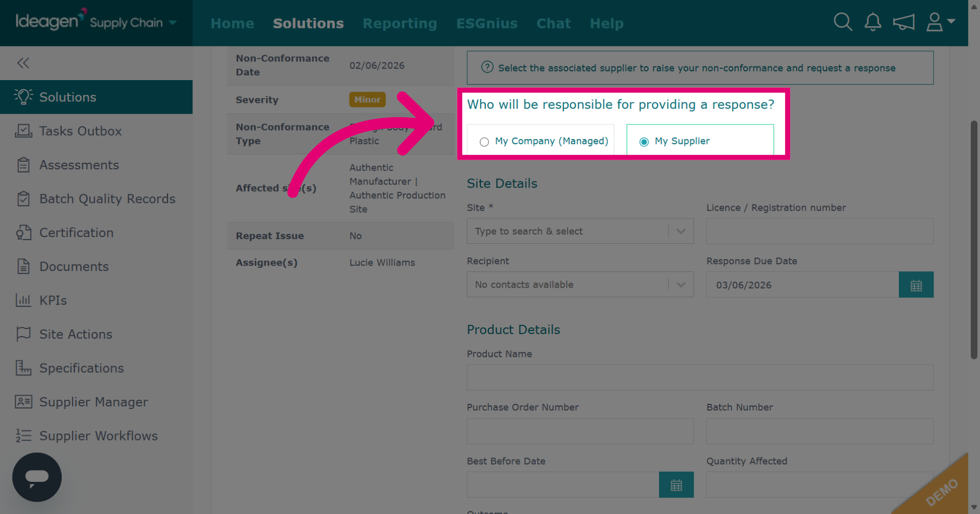
Task: Select My Supplier radio option
Action: click(644, 142)
